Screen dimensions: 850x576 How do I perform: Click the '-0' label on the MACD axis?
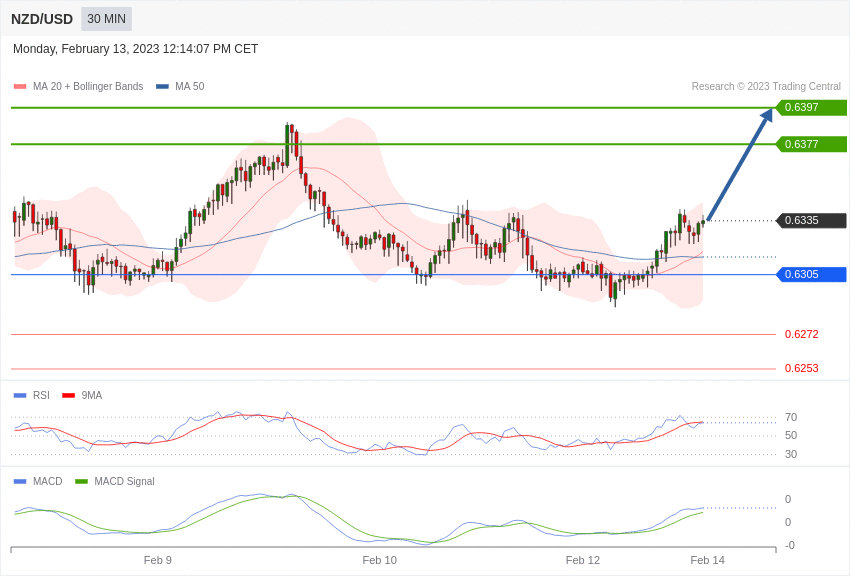(x=790, y=545)
